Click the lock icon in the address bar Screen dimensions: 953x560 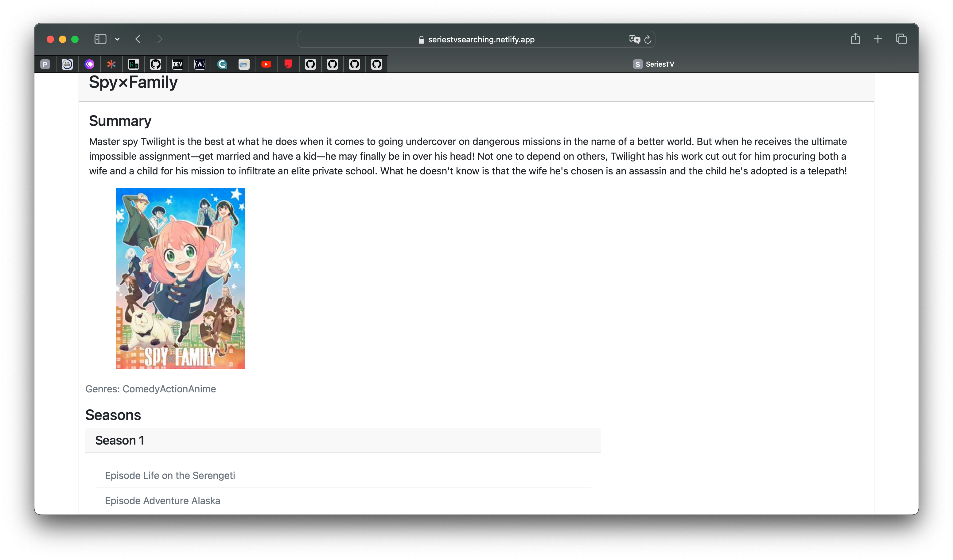[421, 40]
